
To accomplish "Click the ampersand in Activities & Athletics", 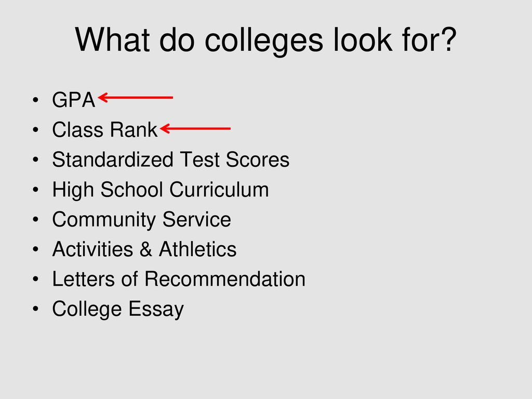I will pos(145,249).
